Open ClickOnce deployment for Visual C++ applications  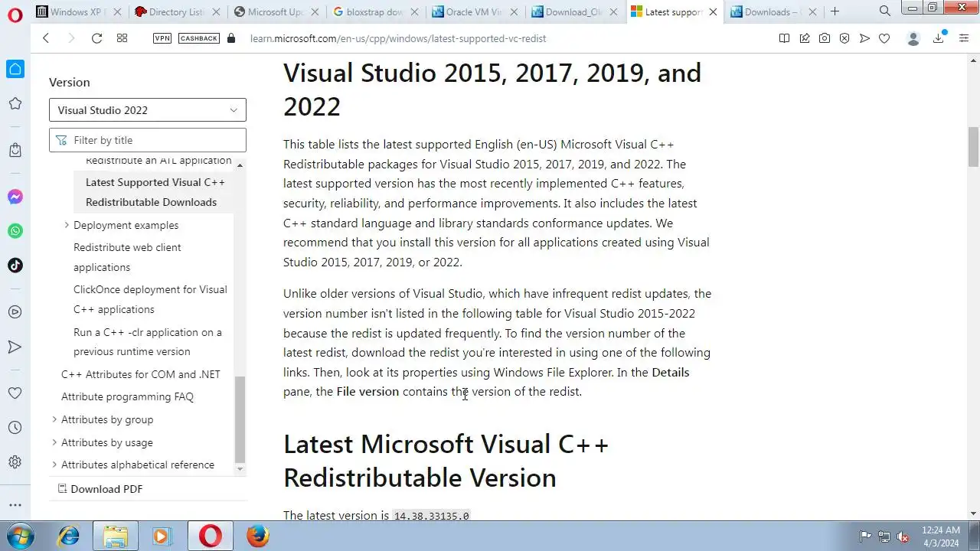click(x=150, y=299)
